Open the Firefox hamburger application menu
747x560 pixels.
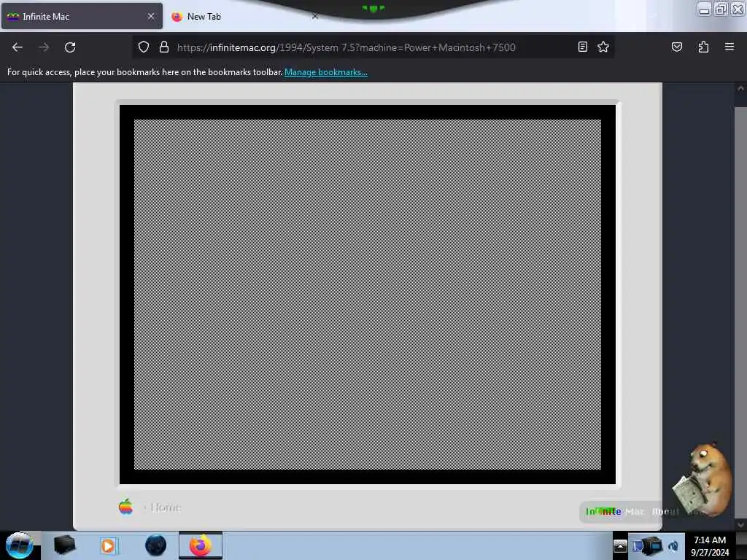(x=729, y=47)
